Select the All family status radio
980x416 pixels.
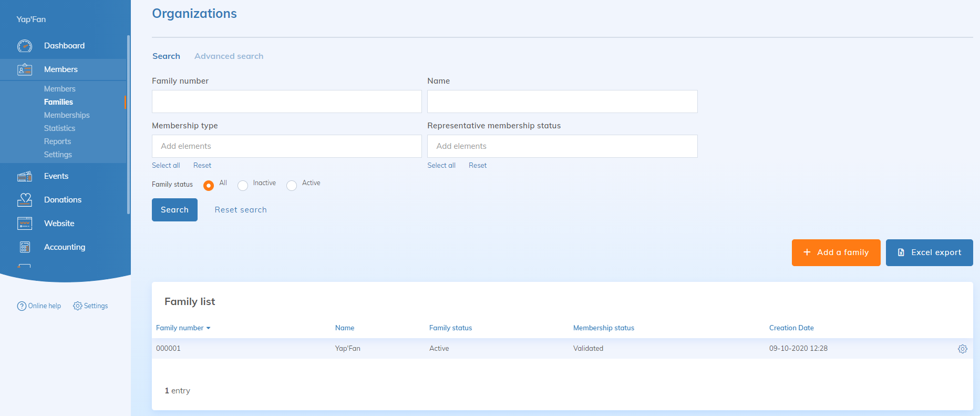tap(209, 185)
